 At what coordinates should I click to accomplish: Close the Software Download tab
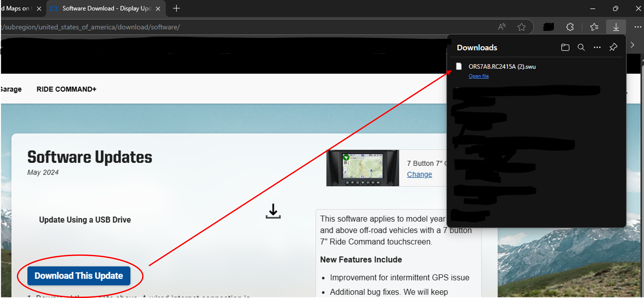[158, 9]
